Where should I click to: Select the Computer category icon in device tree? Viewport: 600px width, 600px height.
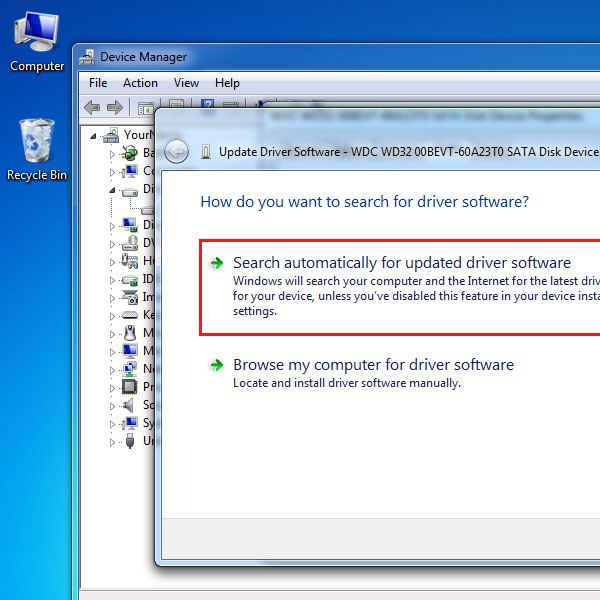129,171
